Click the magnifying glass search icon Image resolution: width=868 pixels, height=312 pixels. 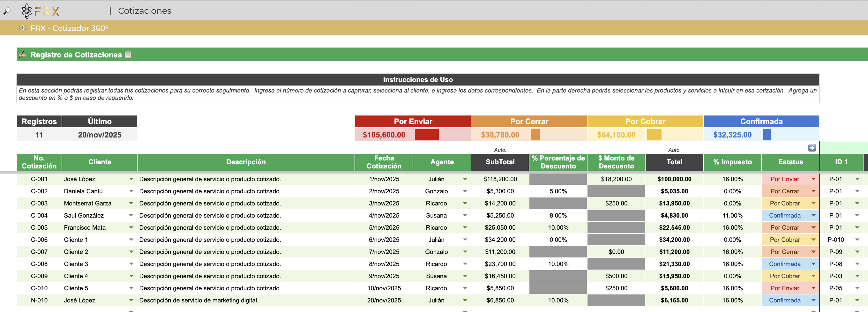[x=7, y=11]
